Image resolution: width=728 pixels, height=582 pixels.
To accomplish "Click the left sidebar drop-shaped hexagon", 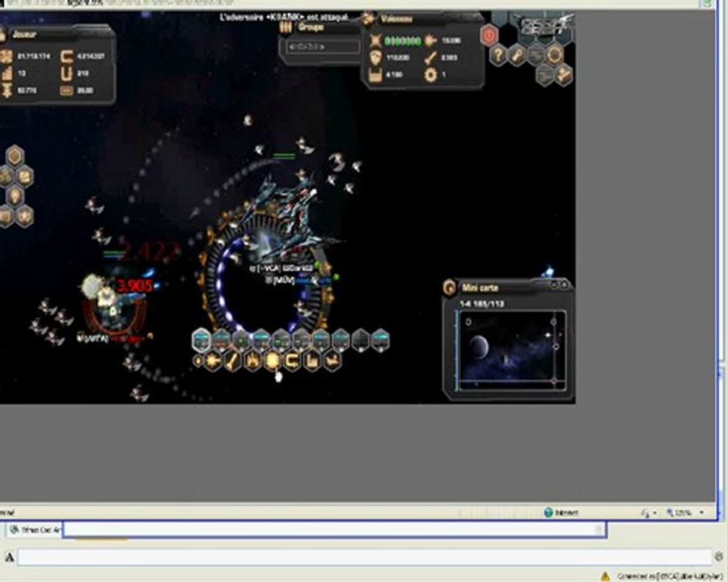I will pyautogui.click(x=15, y=196).
